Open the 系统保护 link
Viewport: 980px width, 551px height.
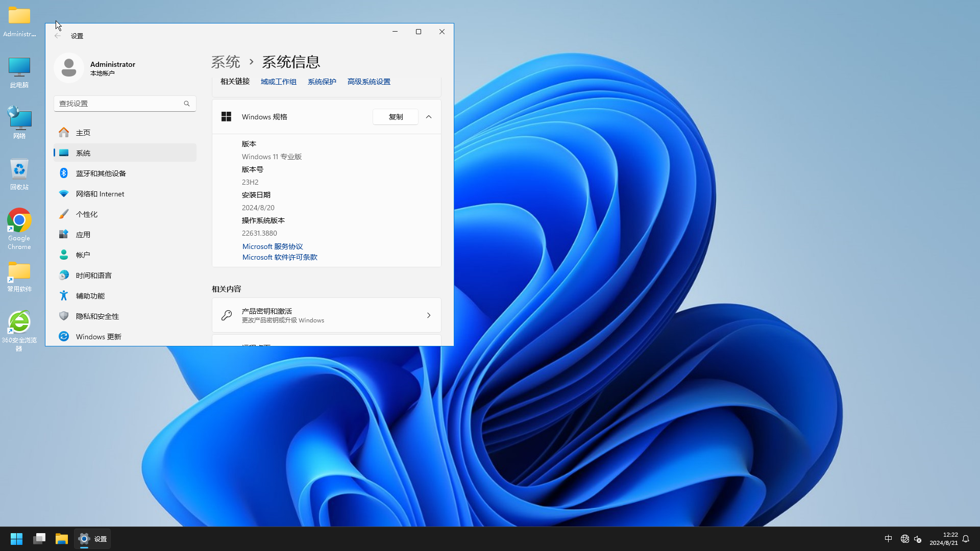[322, 82]
